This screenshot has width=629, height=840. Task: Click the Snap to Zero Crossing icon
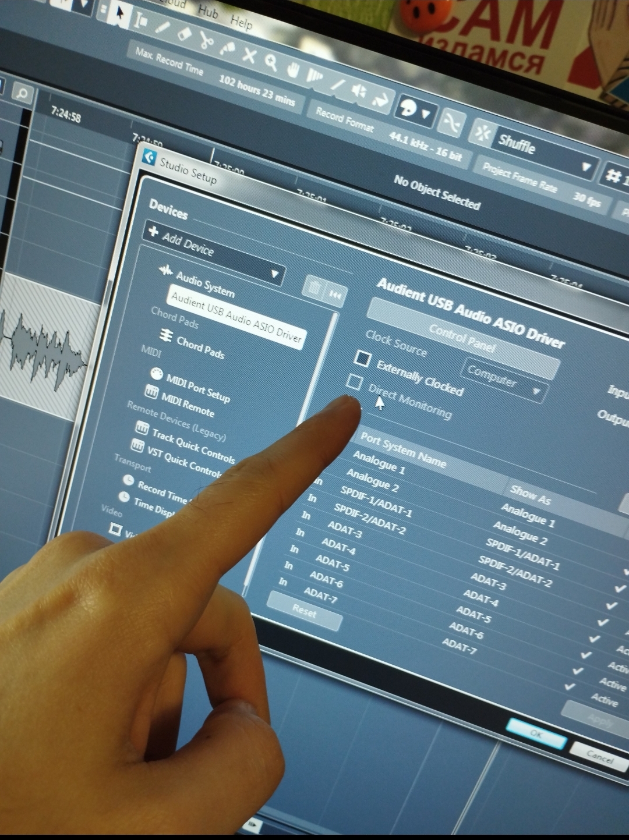[452, 122]
